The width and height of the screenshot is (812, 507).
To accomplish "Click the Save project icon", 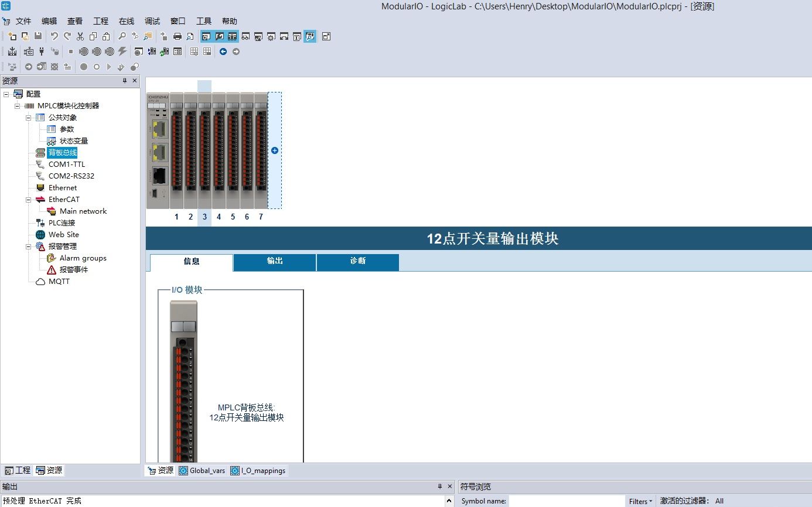I will 38,36.
